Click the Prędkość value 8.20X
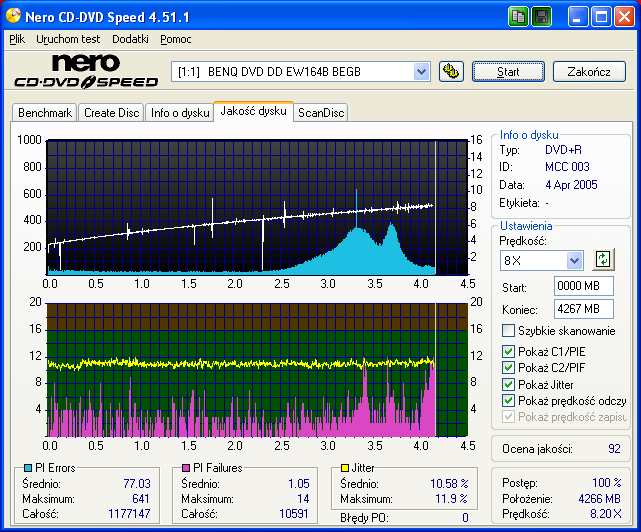 point(606,514)
